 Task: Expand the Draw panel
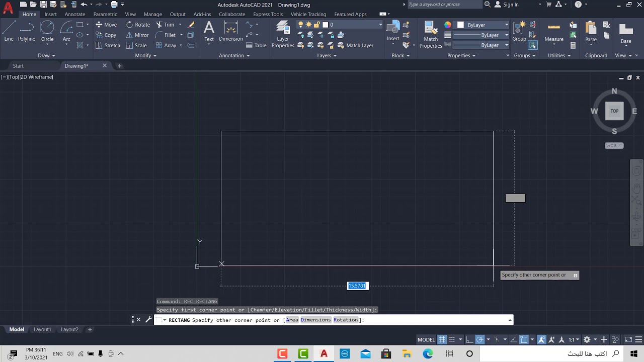point(46,55)
